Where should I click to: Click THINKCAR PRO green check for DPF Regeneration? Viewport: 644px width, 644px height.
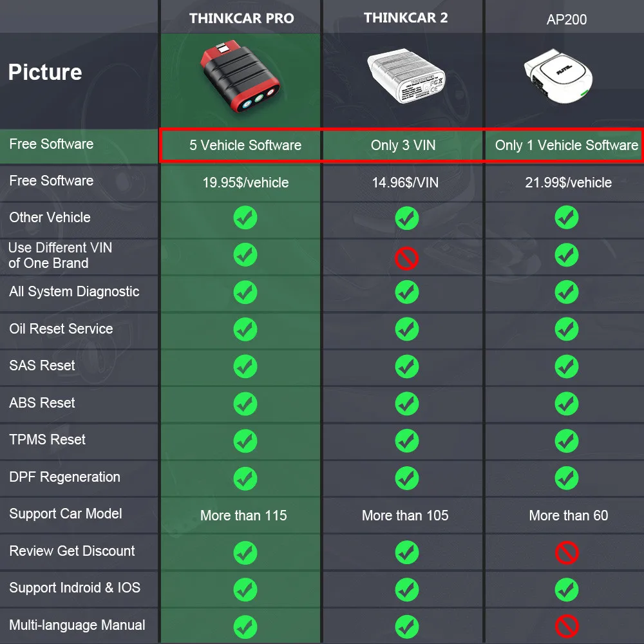[245, 478]
